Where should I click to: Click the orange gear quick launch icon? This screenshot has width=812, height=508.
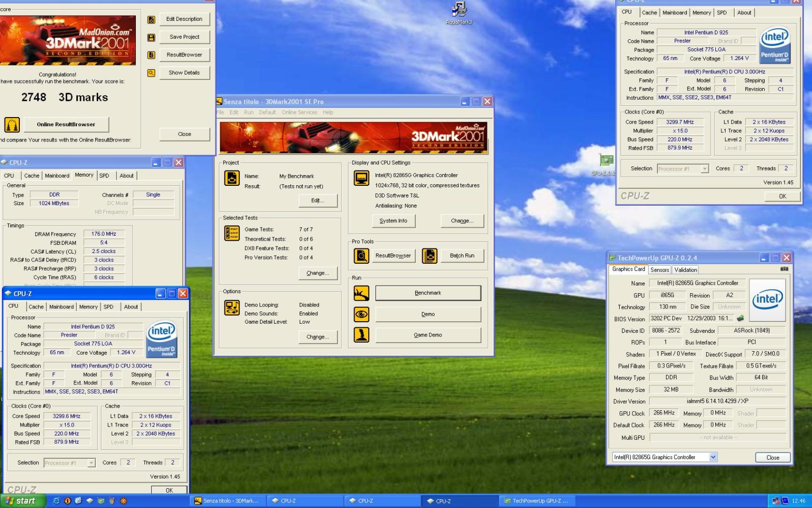point(123,501)
